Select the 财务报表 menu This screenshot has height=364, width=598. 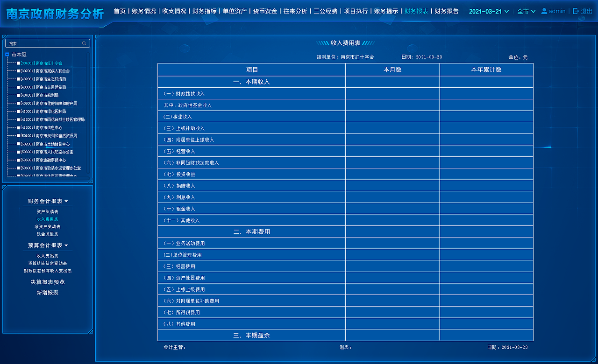[x=416, y=11]
